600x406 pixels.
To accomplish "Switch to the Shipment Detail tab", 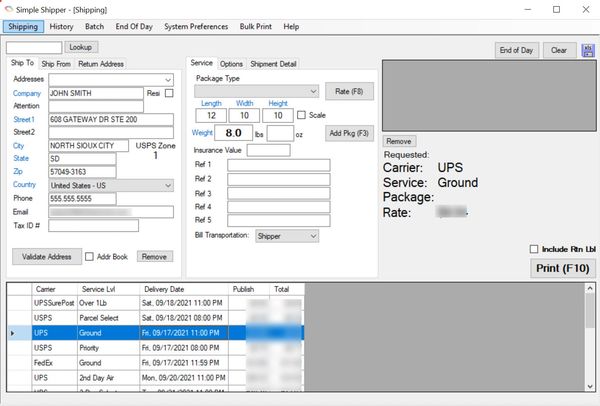I will [x=273, y=64].
